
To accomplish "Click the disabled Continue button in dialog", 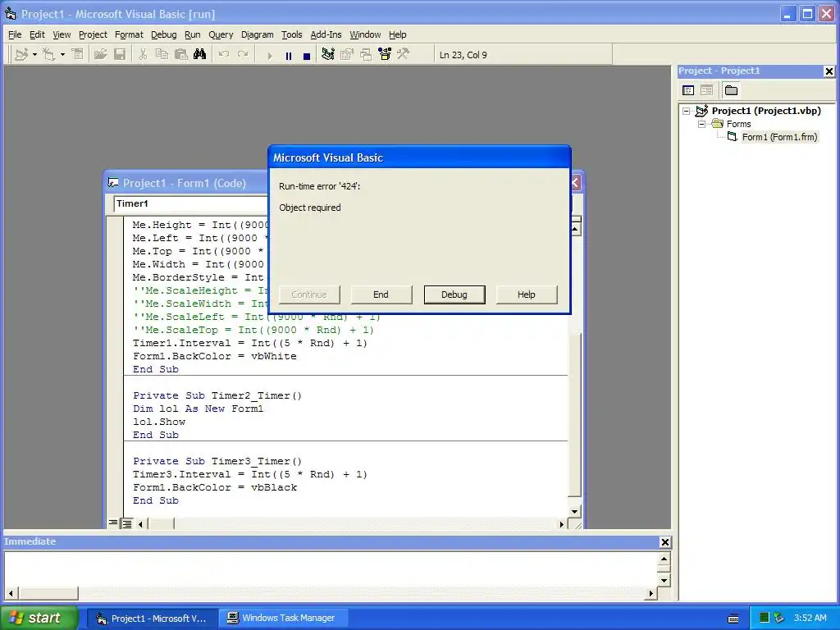I will point(309,294).
